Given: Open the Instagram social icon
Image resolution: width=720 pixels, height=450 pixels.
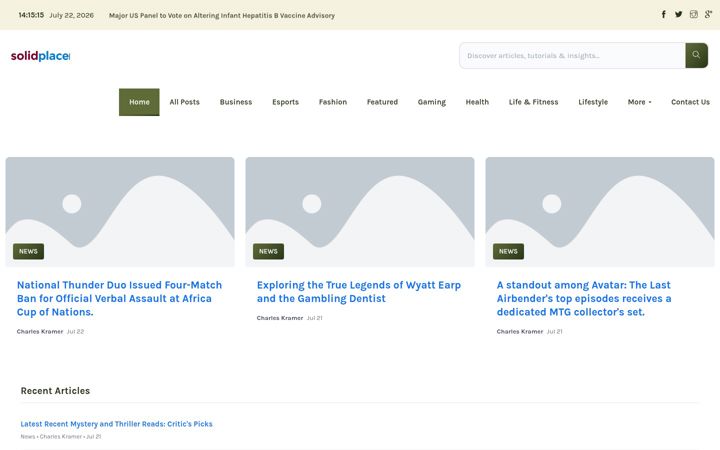Looking at the screenshot, I should point(693,14).
